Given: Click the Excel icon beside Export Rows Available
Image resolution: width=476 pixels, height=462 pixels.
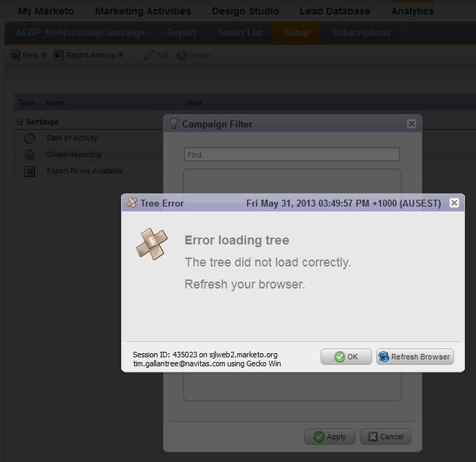Looking at the screenshot, I should pos(30,171).
